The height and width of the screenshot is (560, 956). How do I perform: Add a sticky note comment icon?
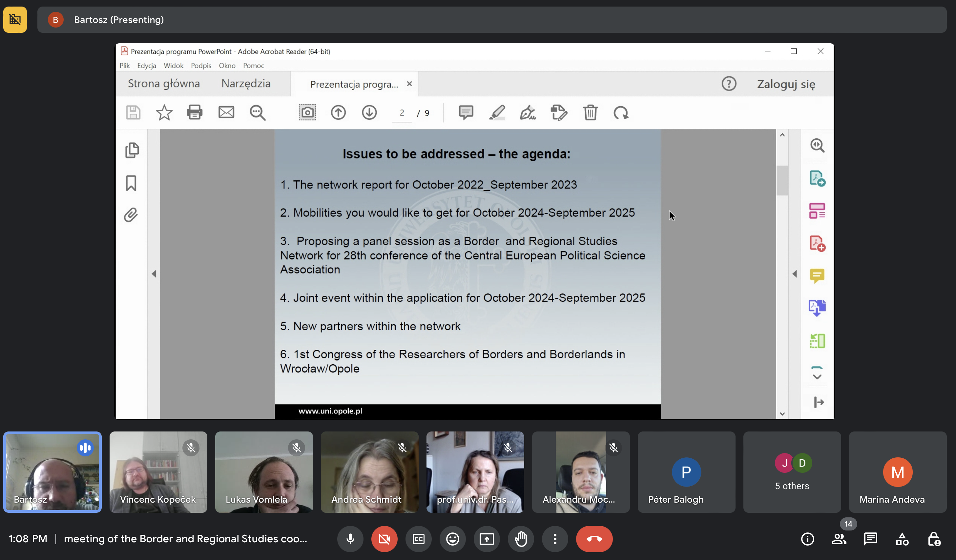[x=466, y=112]
